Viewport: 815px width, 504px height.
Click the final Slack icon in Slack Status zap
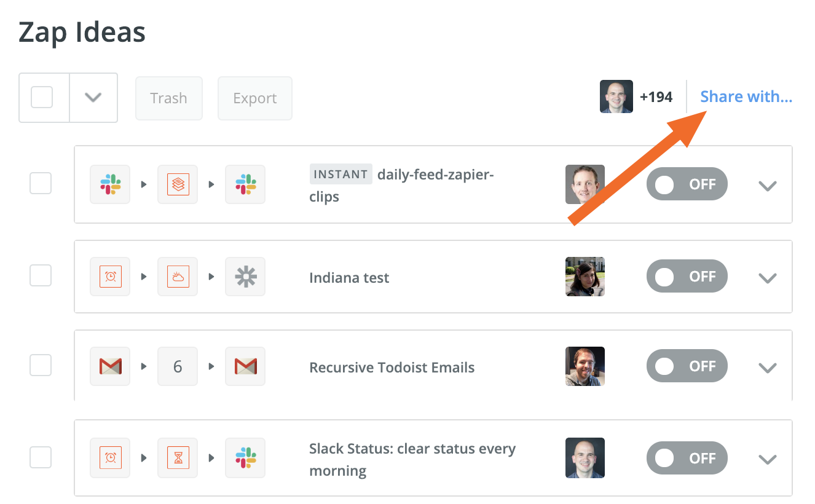[245, 458]
